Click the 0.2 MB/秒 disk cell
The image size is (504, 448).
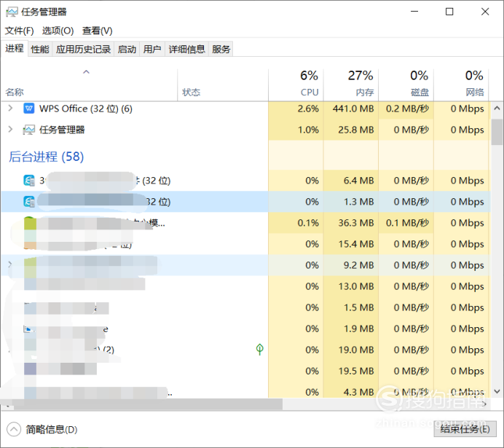coord(406,109)
